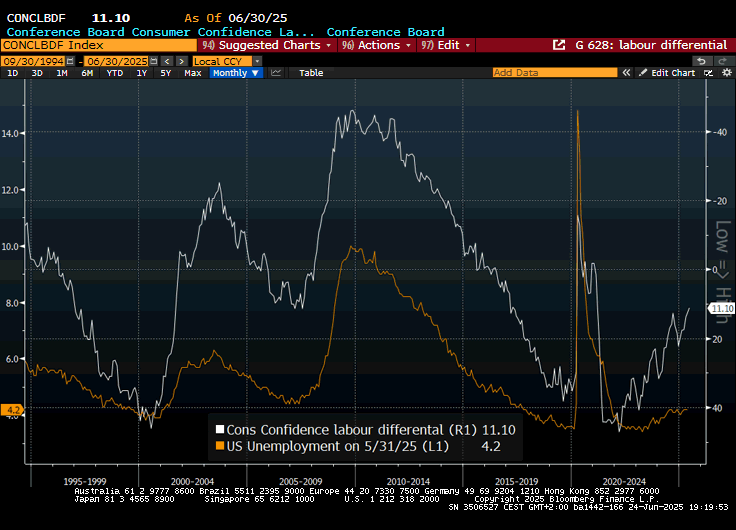Click 2010-2014 x-axis label

coord(408,482)
